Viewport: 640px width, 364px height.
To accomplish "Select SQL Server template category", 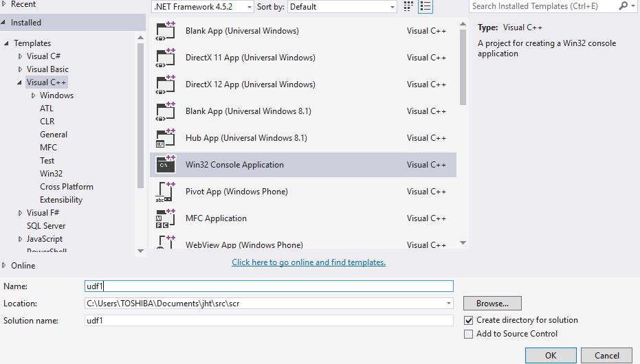I will click(x=46, y=226).
